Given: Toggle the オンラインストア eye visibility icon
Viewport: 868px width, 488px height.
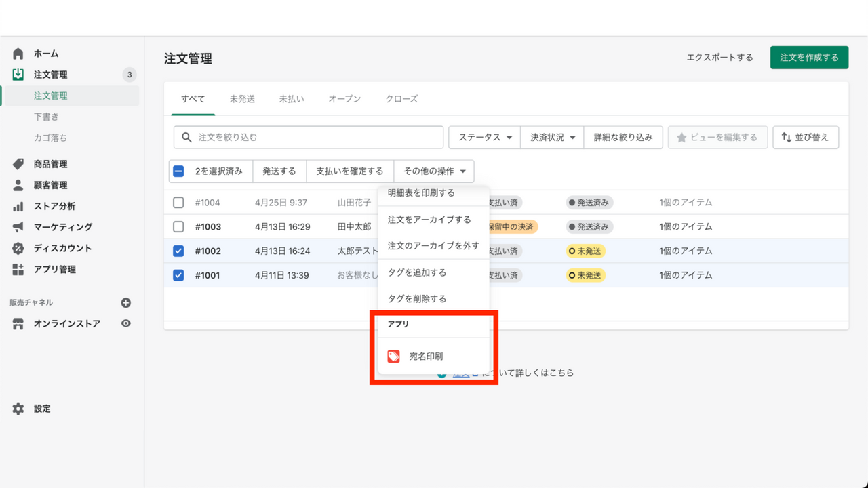Looking at the screenshot, I should coord(125,323).
